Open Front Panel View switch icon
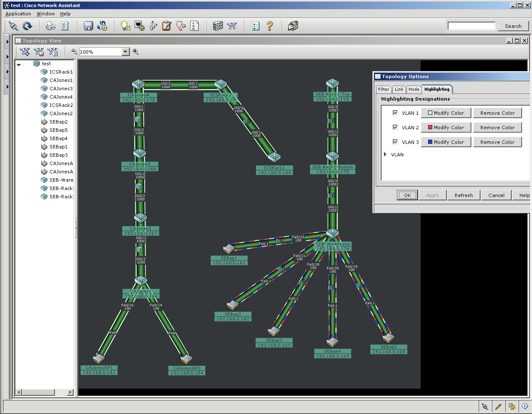The height and width of the screenshot is (414, 532). coord(218,26)
